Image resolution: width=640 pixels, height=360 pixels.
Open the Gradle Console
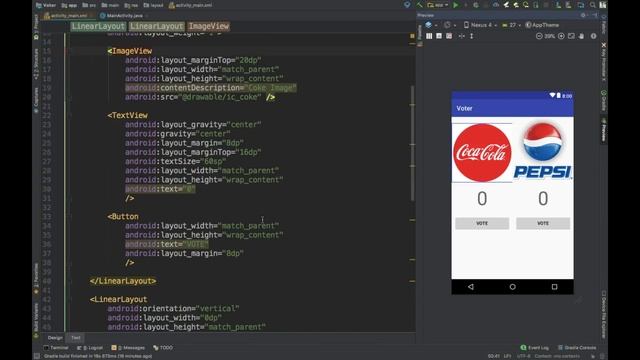tap(577, 348)
